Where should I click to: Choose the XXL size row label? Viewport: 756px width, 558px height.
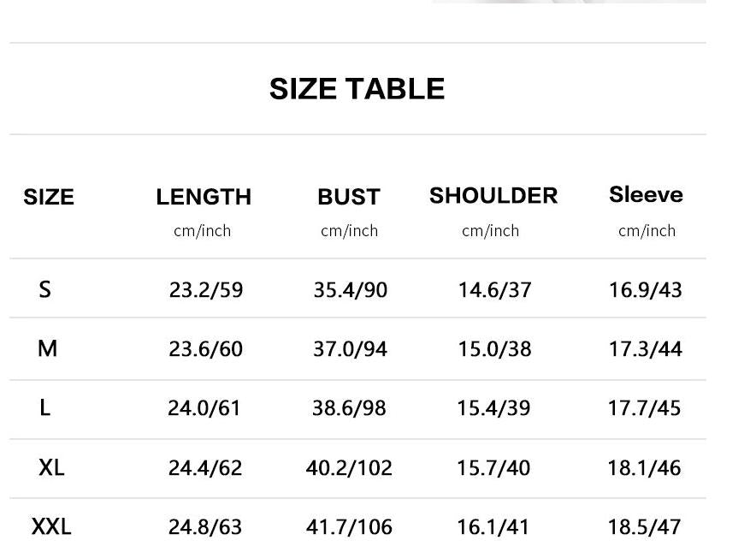coord(51,526)
